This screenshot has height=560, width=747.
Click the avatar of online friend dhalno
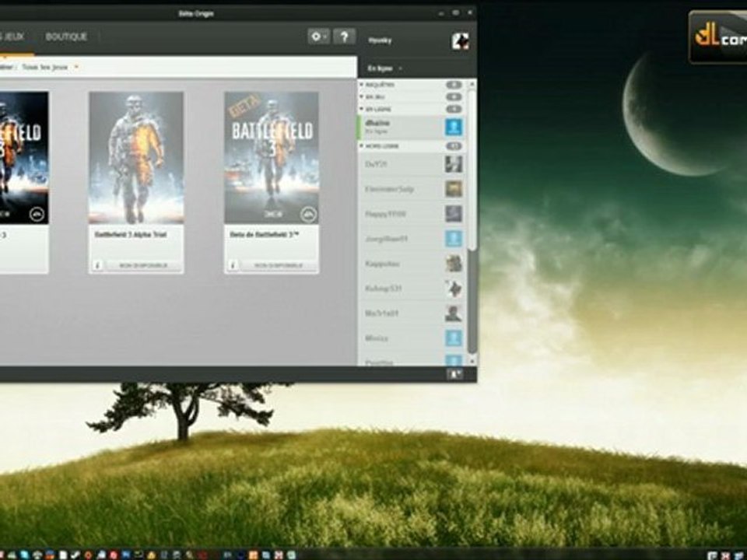tap(454, 127)
